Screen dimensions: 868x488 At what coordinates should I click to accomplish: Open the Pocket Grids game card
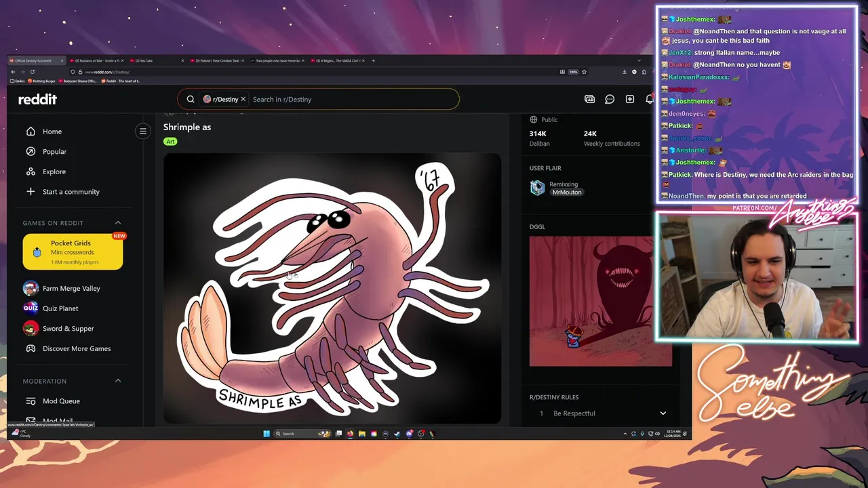[73, 252]
